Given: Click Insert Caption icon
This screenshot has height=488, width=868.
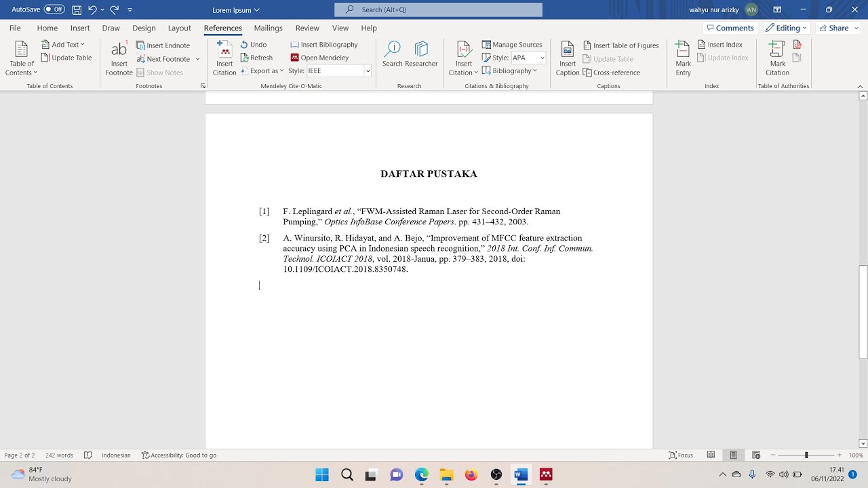Looking at the screenshot, I should tap(568, 49).
